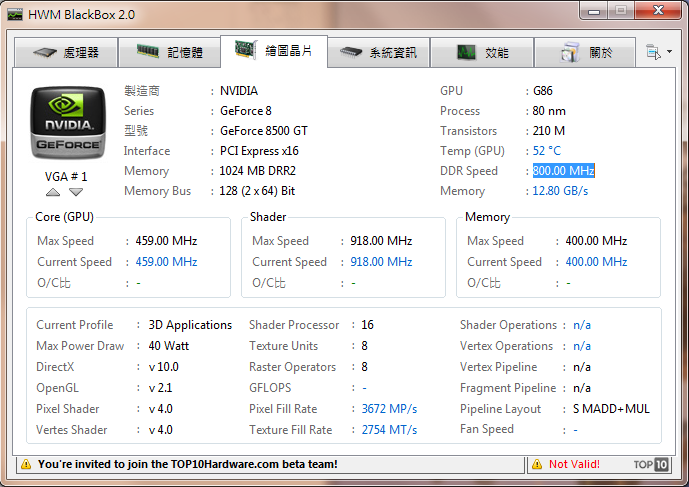
Task: Click the warning icon beside beta team message
Action: point(26,464)
